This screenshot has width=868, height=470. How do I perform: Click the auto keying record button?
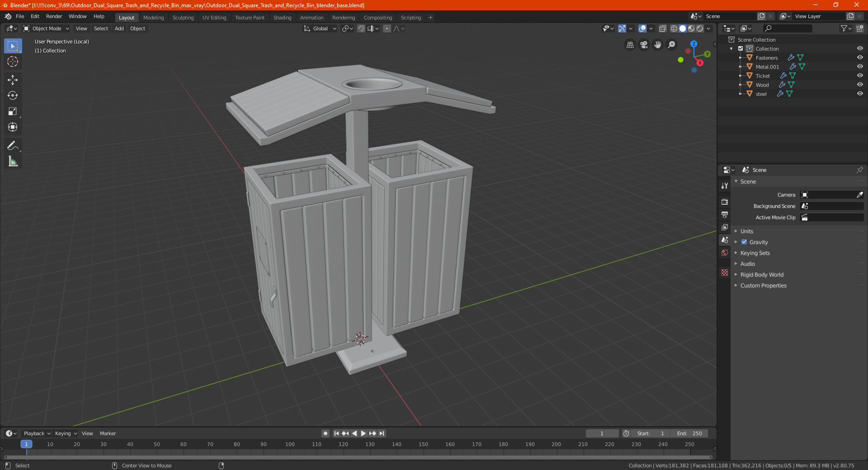pos(325,433)
